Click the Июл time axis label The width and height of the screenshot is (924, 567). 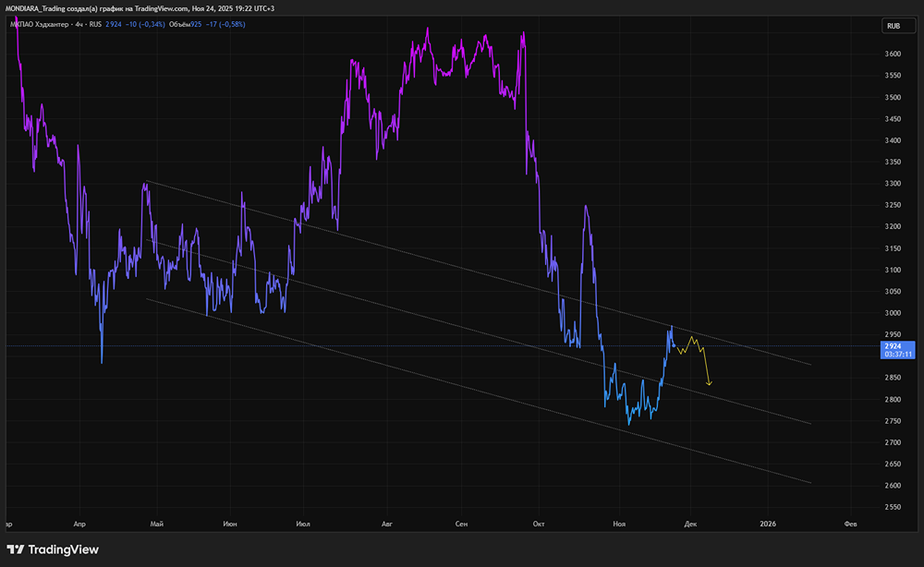(x=303, y=524)
